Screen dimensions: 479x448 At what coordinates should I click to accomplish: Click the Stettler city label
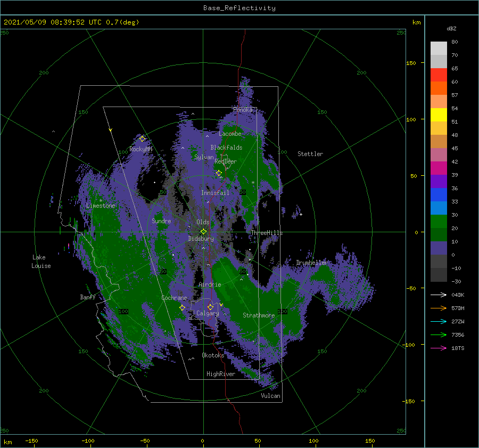[310, 154]
